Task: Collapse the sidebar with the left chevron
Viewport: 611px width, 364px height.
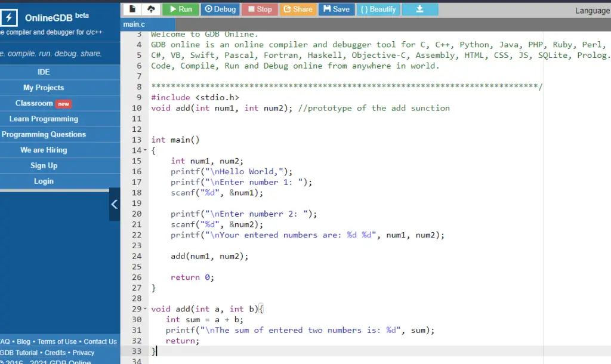Action: tap(115, 204)
